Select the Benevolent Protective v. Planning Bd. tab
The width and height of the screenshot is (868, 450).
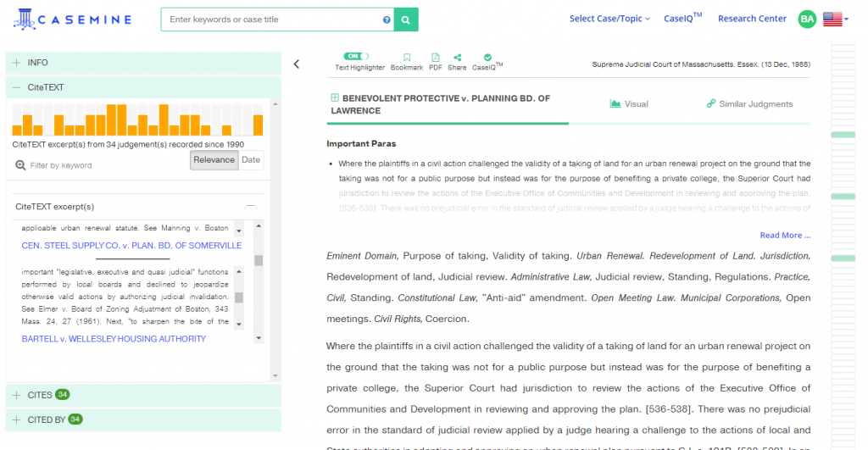click(x=446, y=104)
